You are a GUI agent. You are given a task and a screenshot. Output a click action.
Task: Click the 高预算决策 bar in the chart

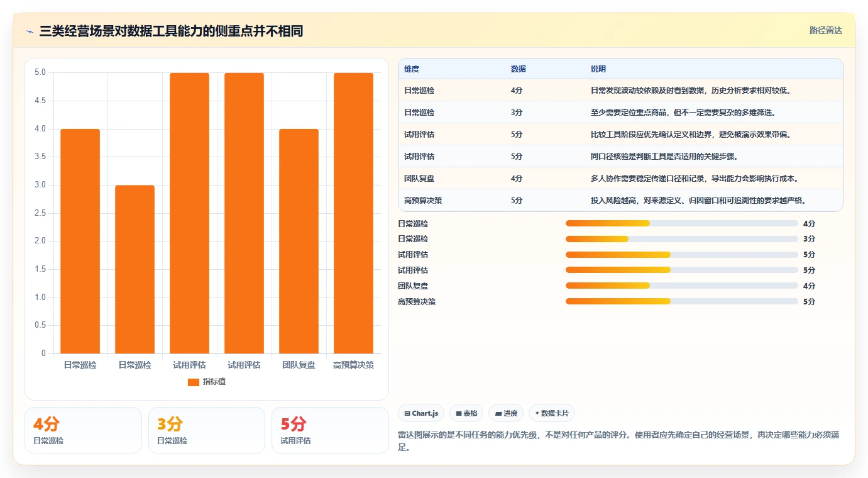353,213
